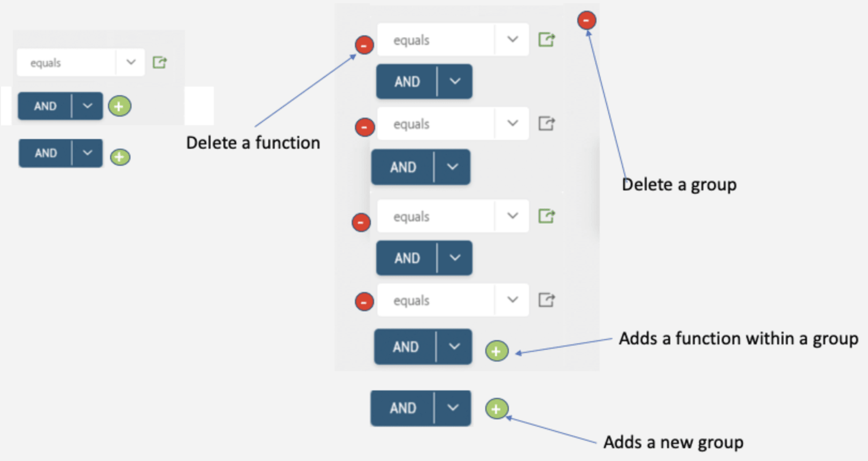Screen dimensions: 868x461
Task: Click the export icon in the left panel
Action: (160, 63)
